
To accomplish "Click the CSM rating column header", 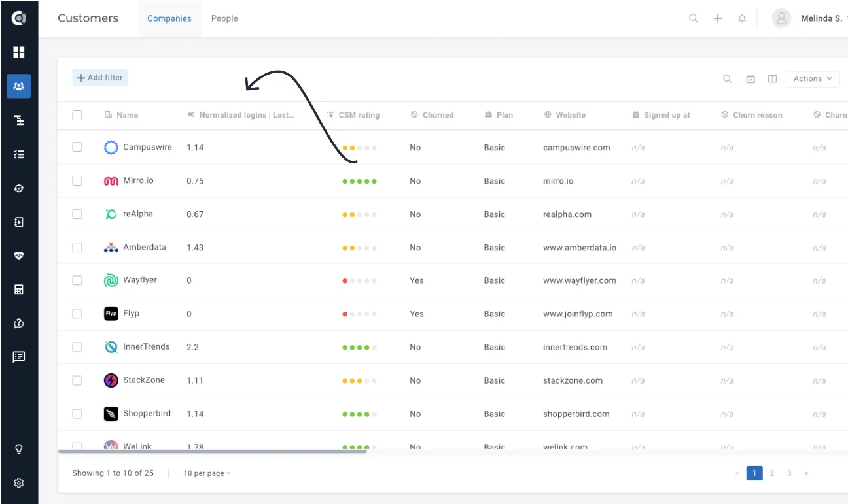I will pos(353,115).
